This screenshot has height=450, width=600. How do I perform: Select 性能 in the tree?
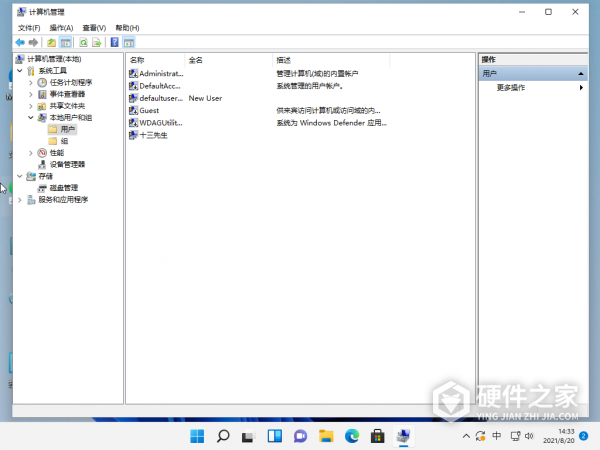point(57,153)
